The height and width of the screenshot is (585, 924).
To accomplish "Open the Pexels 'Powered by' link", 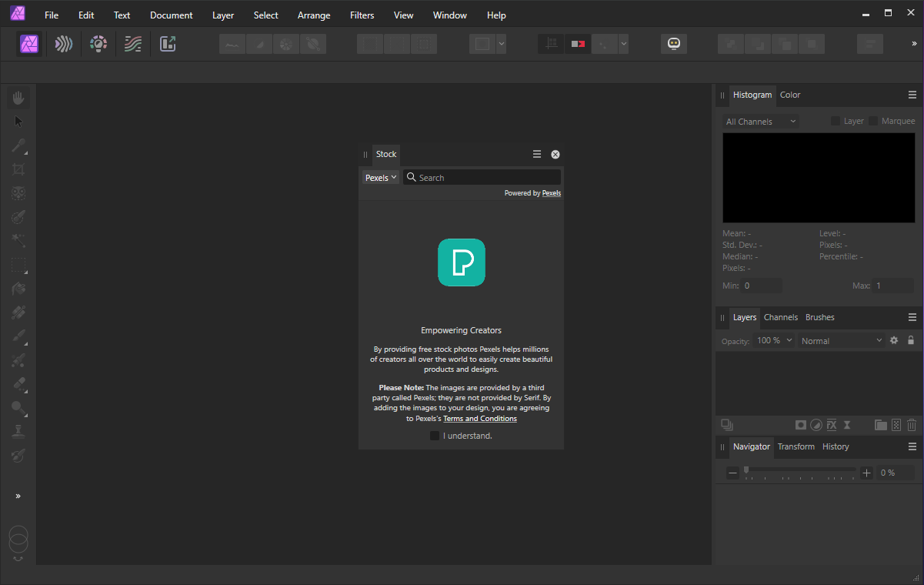I will coord(552,193).
